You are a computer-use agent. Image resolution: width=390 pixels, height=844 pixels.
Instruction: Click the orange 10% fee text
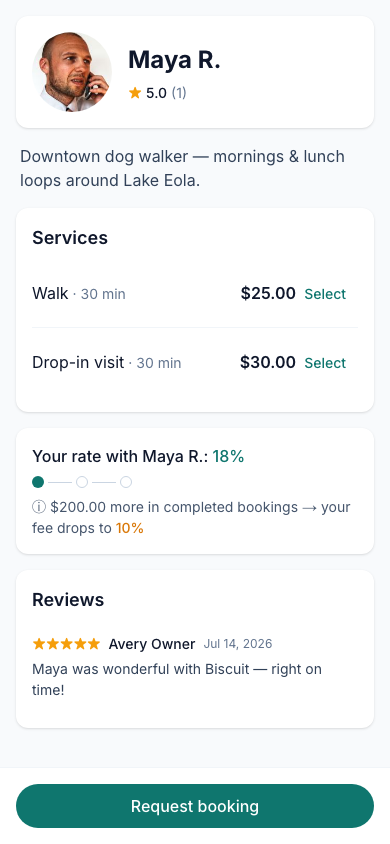[x=130, y=529]
